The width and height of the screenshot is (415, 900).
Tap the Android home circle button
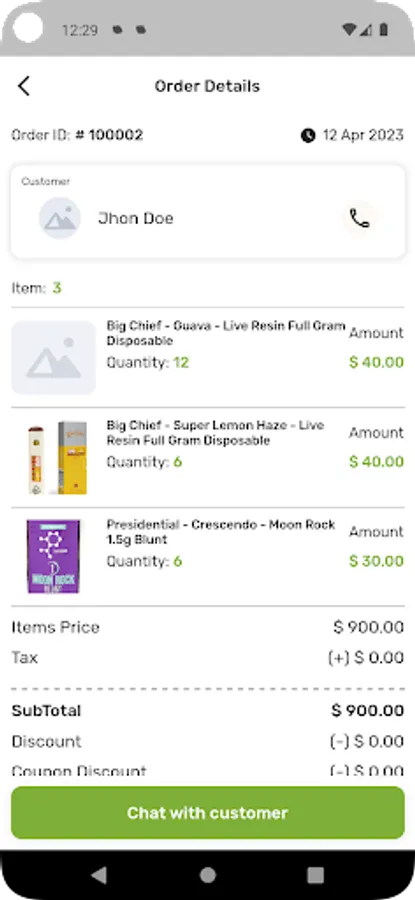point(207,875)
